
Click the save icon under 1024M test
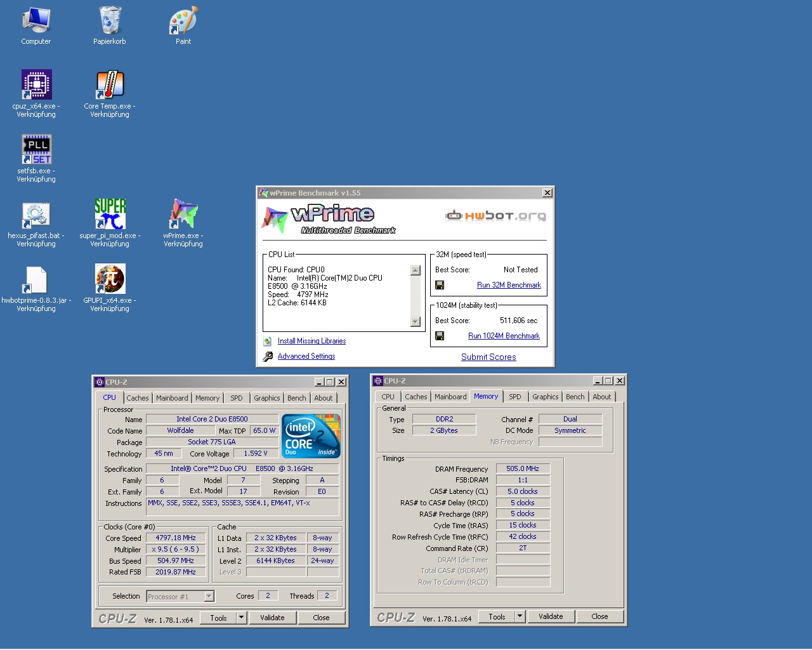point(440,336)
